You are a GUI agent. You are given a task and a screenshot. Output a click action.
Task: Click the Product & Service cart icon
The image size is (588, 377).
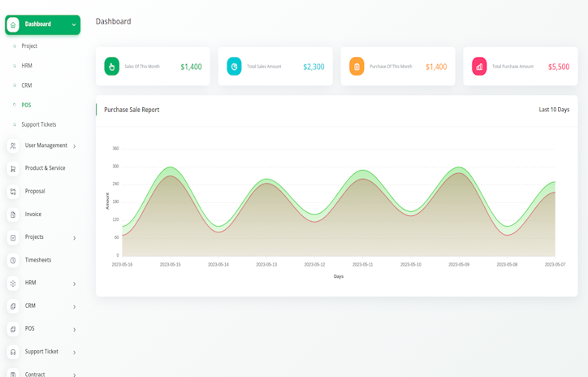pos(13,169)
